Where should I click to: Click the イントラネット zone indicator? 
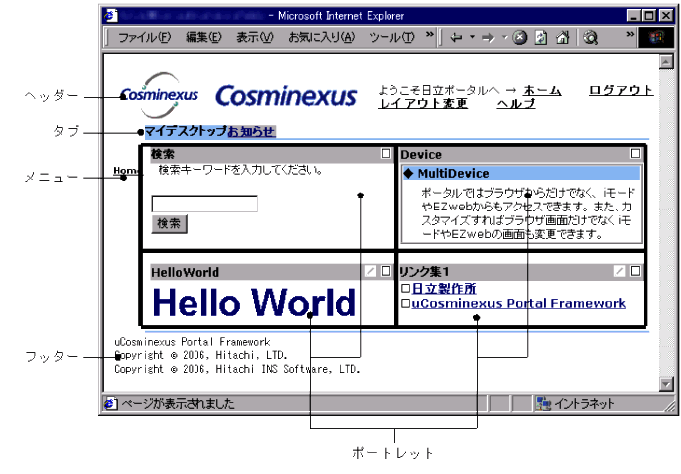[x=575, y=404]
